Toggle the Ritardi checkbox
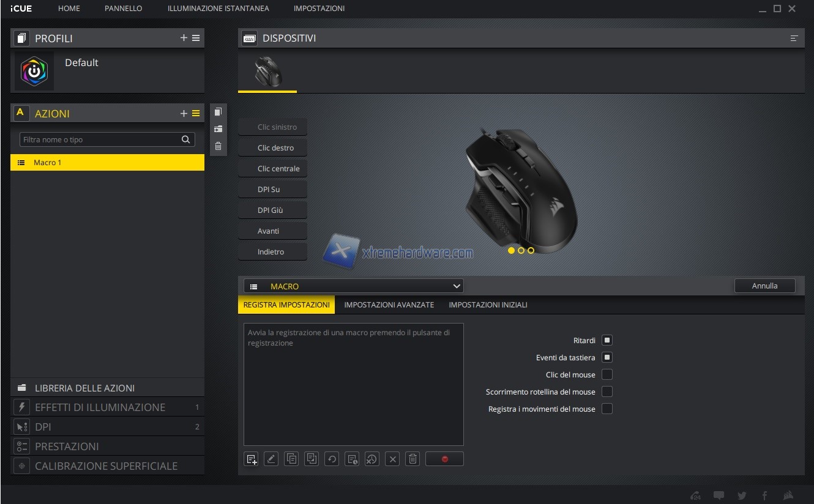 (x=607, y=340)
